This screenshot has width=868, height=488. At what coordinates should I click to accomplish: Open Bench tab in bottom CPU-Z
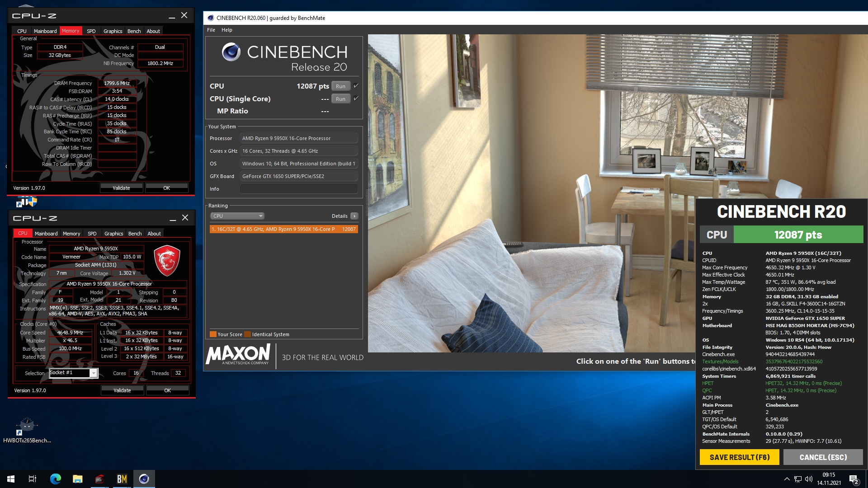pos(135,234)
